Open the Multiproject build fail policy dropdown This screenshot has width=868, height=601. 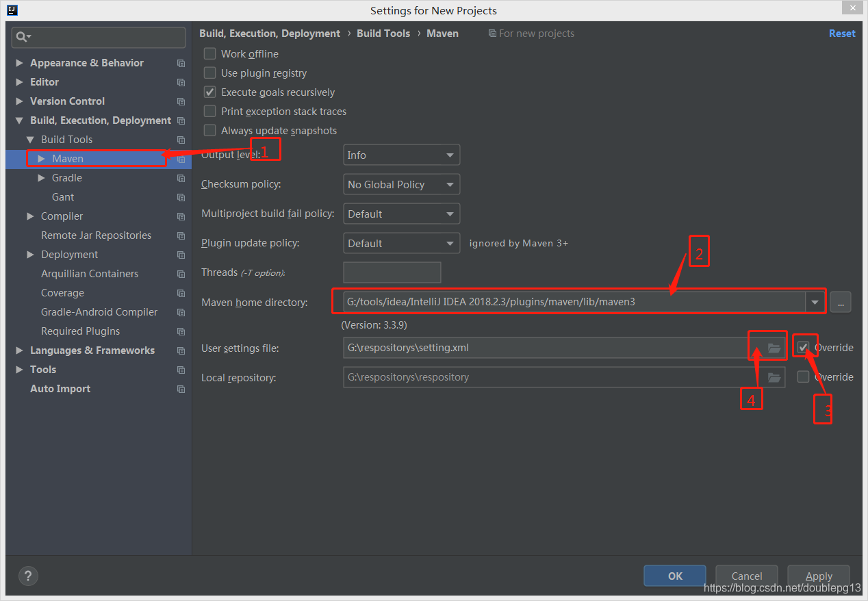pos(401,214)
